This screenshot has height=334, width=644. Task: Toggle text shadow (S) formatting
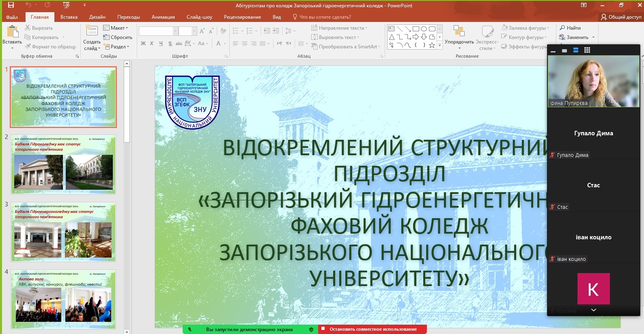point(170,43)
